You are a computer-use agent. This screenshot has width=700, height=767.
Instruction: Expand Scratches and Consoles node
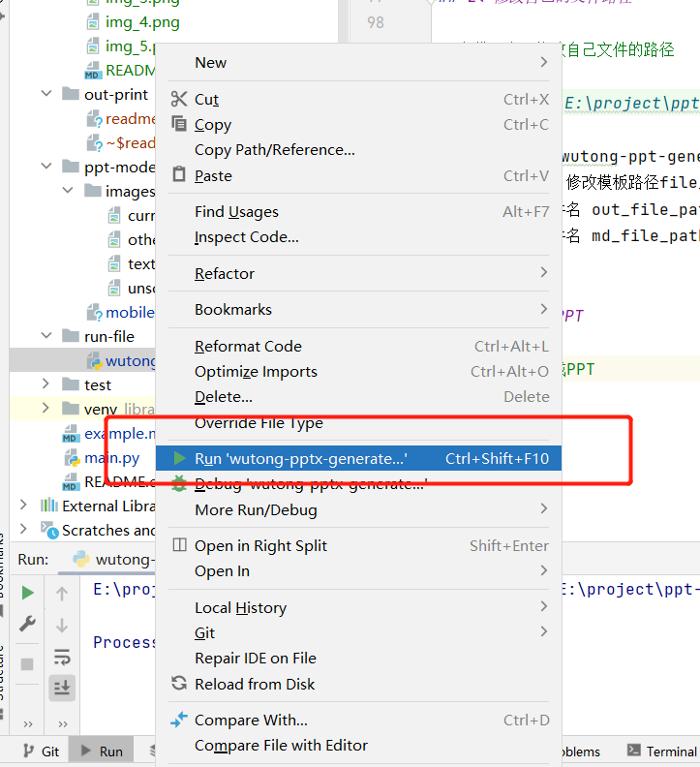click(x=23, y=529)
